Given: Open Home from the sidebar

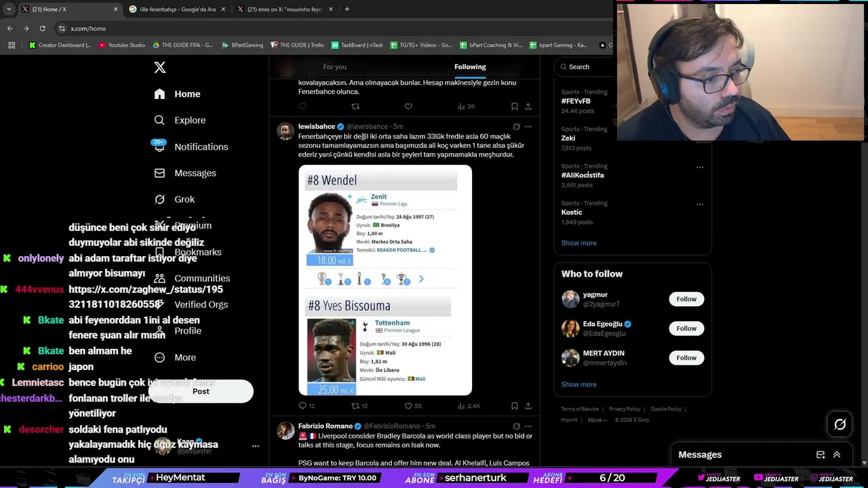Looking at the screenshot, I should pyautogui.click(x=178, y=94).
